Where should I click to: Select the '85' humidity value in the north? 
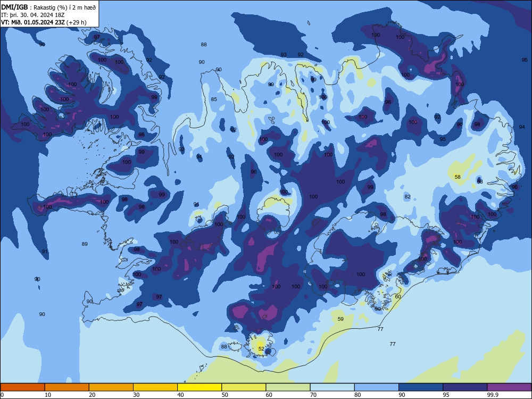coord(214,99)
